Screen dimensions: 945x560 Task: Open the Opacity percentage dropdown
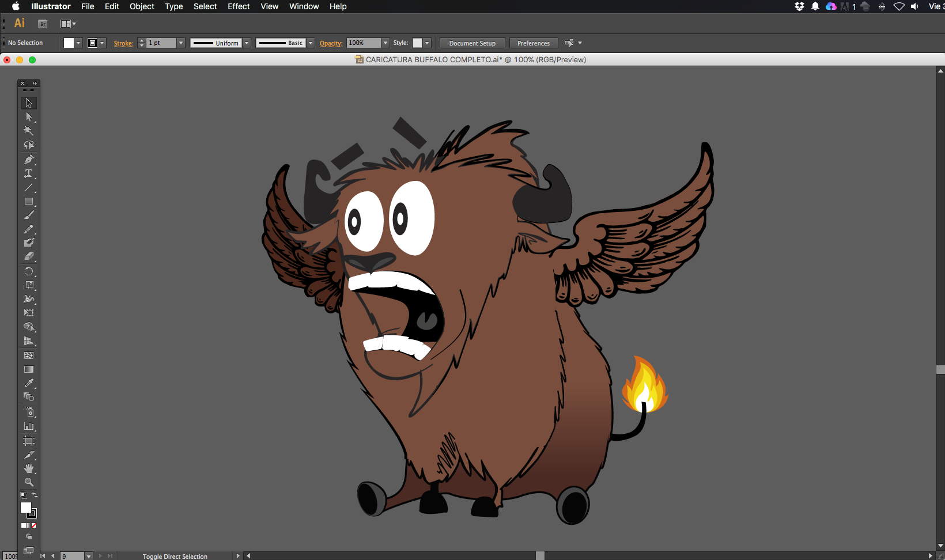coord(385,43)
